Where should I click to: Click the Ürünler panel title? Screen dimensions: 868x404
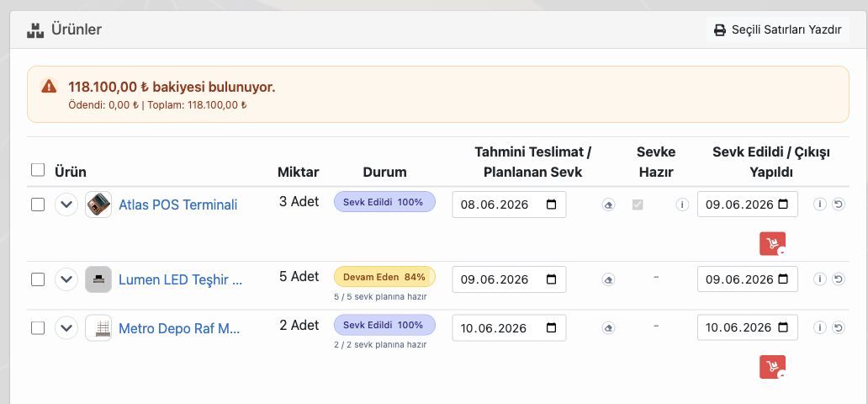click(77, 29)
